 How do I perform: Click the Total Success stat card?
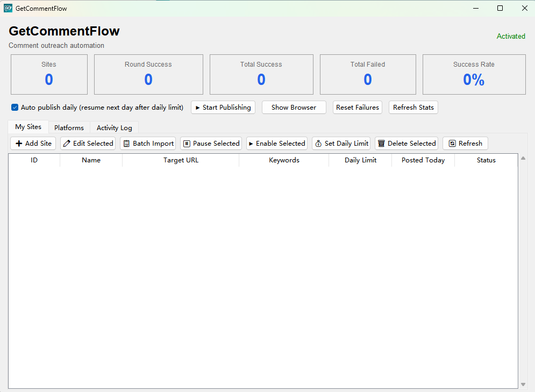(261, 74)
